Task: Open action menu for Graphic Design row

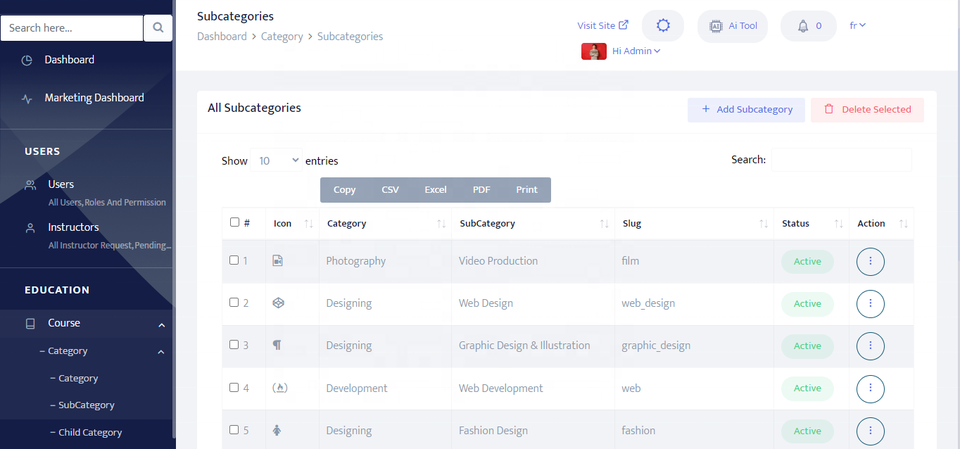Action: [870, 346]
